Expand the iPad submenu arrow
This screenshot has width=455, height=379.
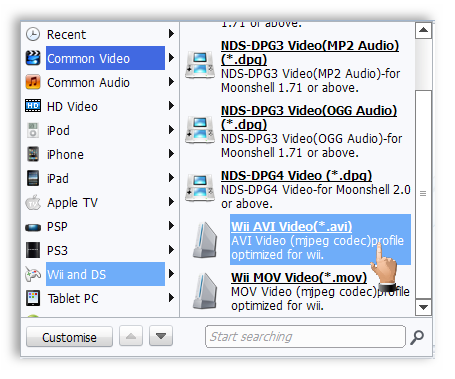click(171, 178)
